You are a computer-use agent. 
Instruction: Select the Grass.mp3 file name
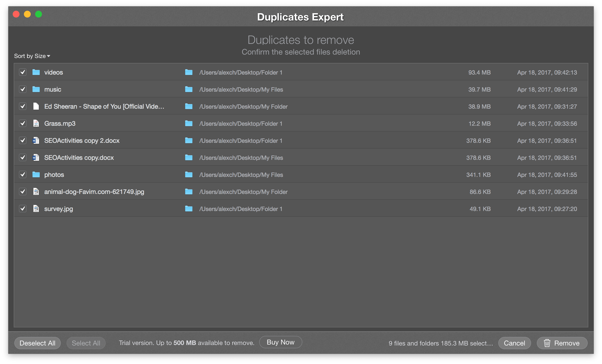[x=60, y=124]
